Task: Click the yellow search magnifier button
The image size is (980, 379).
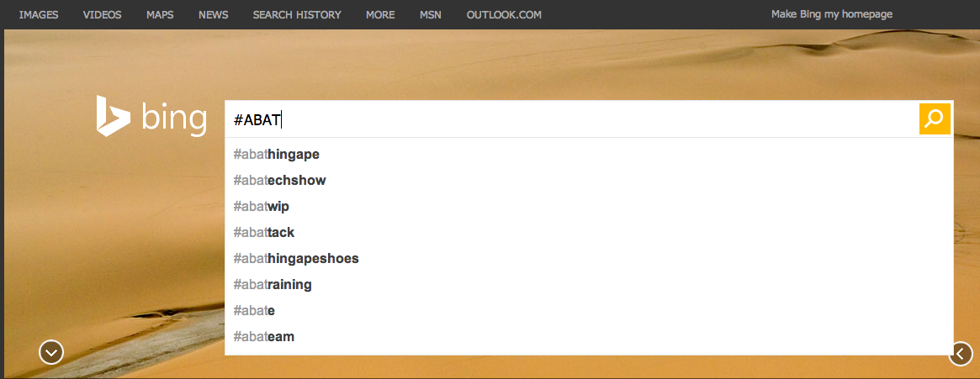Action: 935,118
